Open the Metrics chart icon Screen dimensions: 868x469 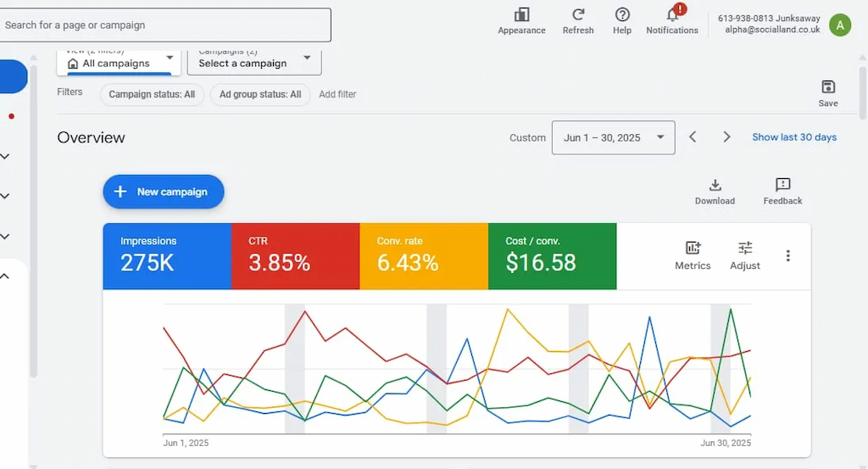[693, 248]
